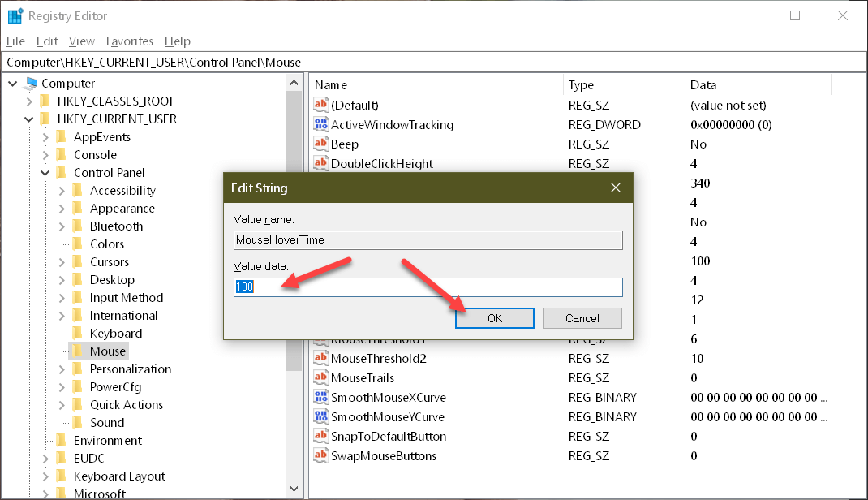Expand the Console key
Screen dimensions: 868x500
coord(45,154)
